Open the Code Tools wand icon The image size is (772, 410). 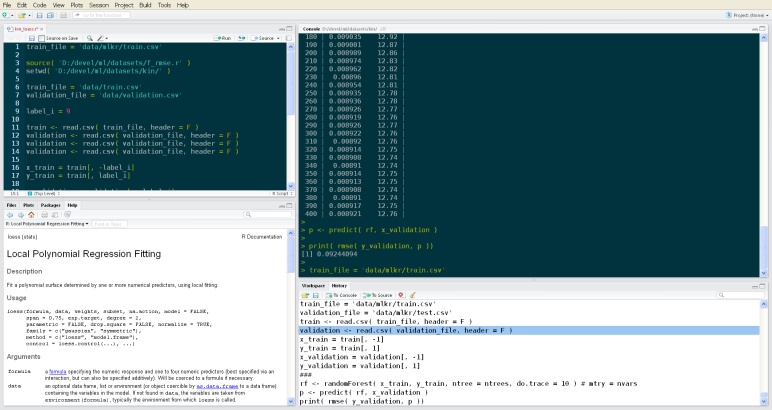tap(100, 38)
